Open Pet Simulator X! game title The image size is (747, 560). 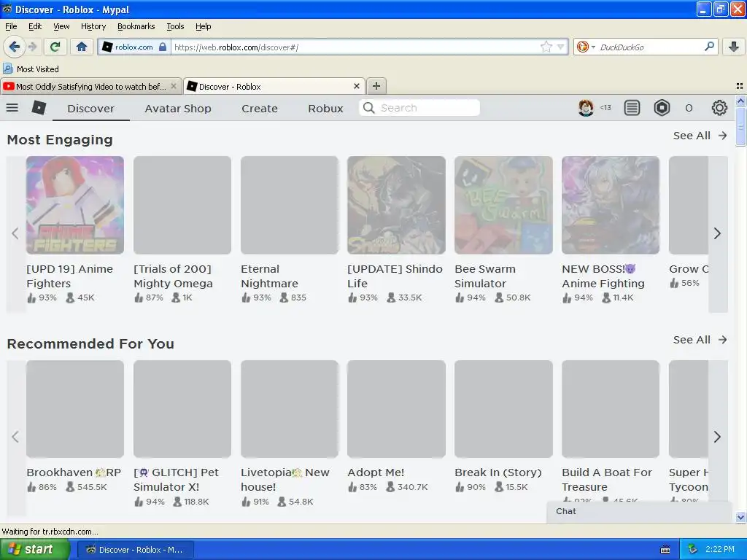click(x=176, y=480)
